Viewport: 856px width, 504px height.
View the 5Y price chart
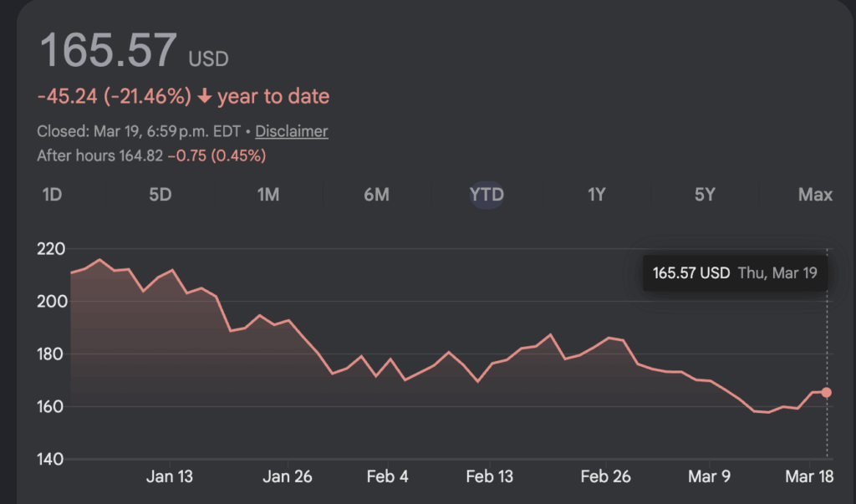(x=705, y=195)
